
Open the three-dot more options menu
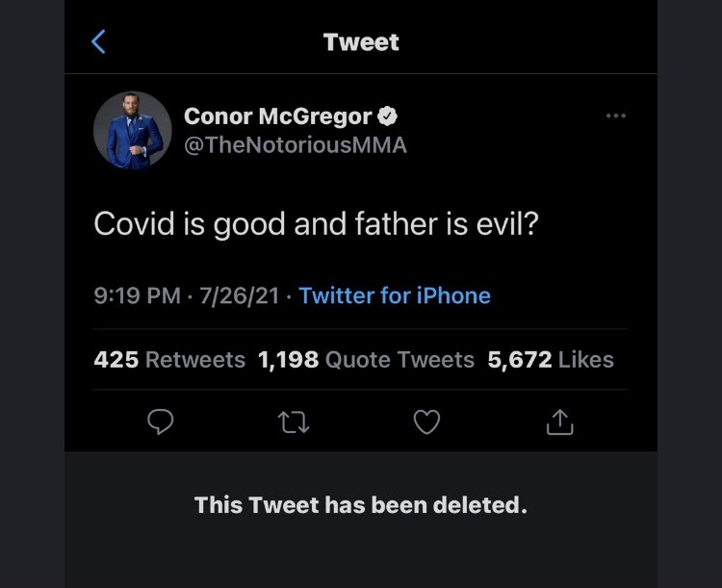[x=616, y=116]
